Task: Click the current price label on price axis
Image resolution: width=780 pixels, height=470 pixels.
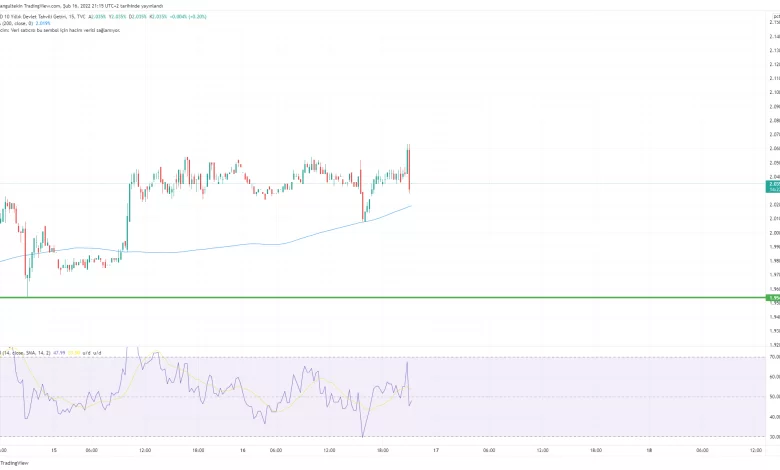Action: click(772, 185)
